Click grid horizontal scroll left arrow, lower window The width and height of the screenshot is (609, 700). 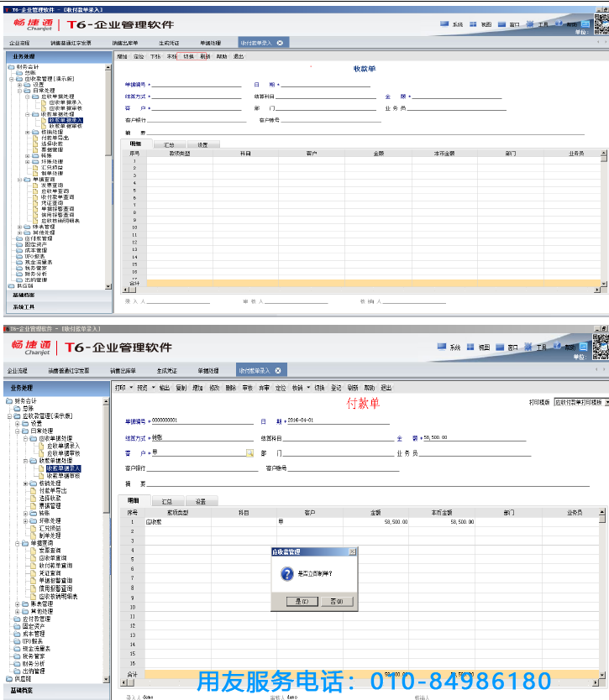tap(123, 682)
